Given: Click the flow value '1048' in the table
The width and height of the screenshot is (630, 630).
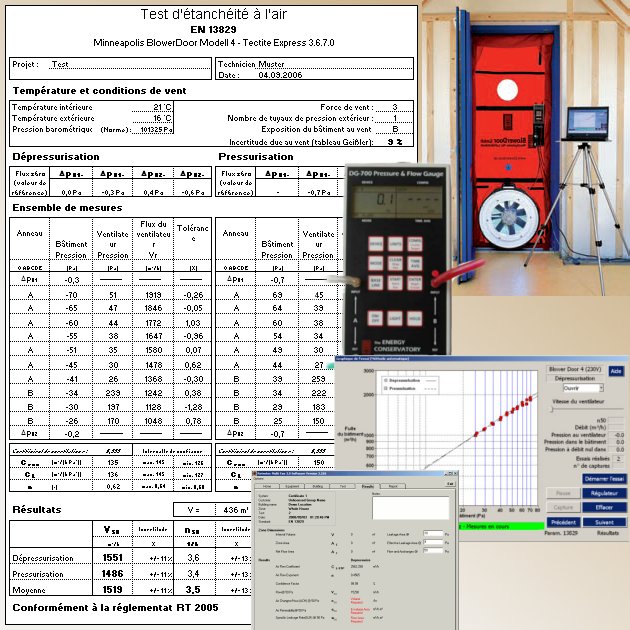Looking at the screenshot, I should pyautogui.click(x=153, y=421).
